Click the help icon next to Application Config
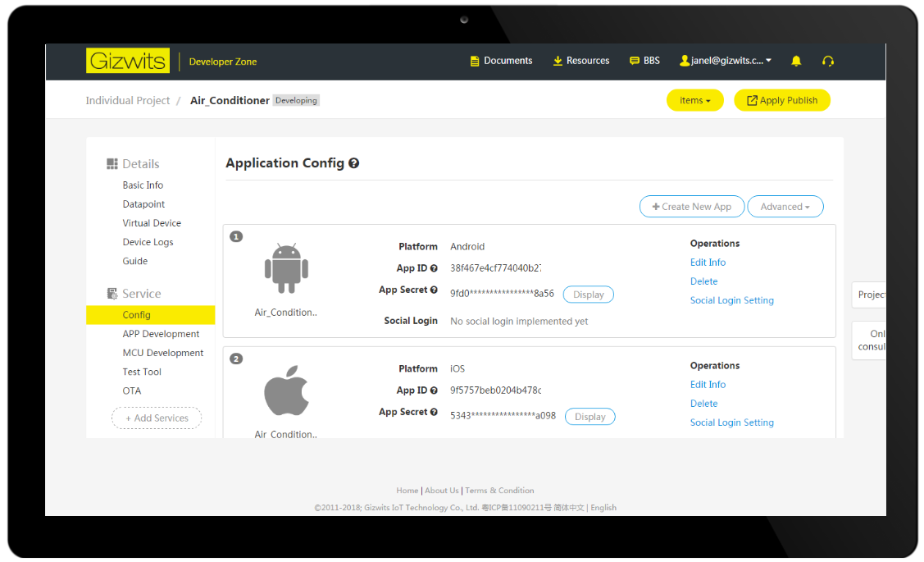 tap(353, 163)
